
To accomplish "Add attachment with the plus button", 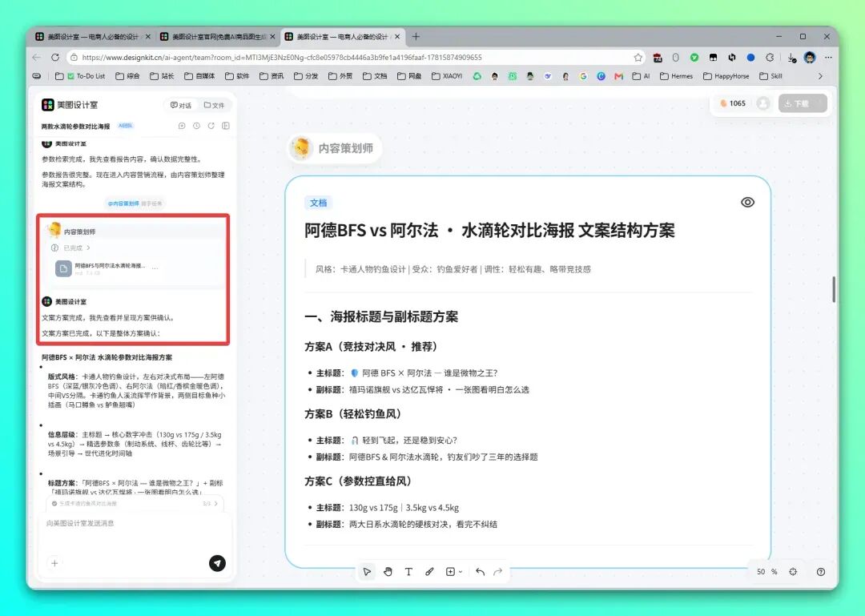I will point(54,563).
